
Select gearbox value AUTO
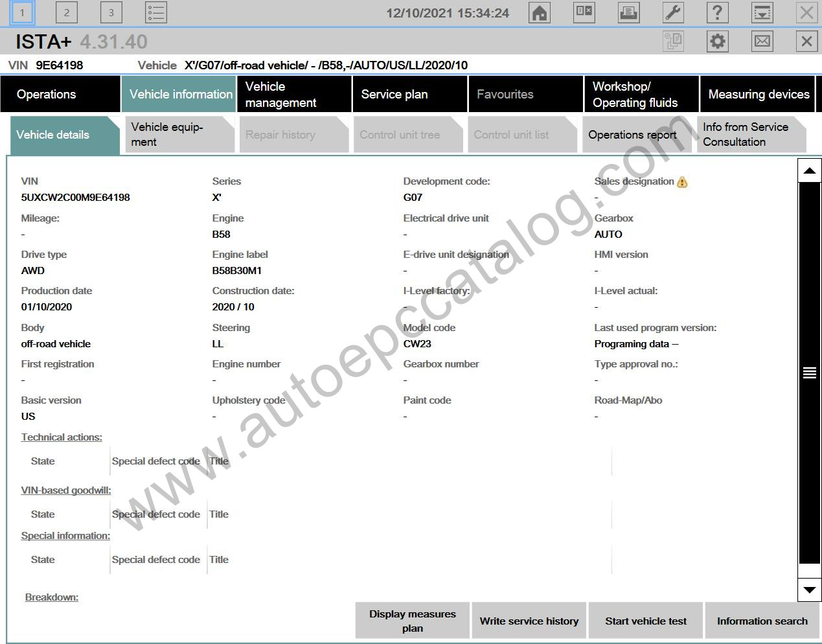point(608,235)
